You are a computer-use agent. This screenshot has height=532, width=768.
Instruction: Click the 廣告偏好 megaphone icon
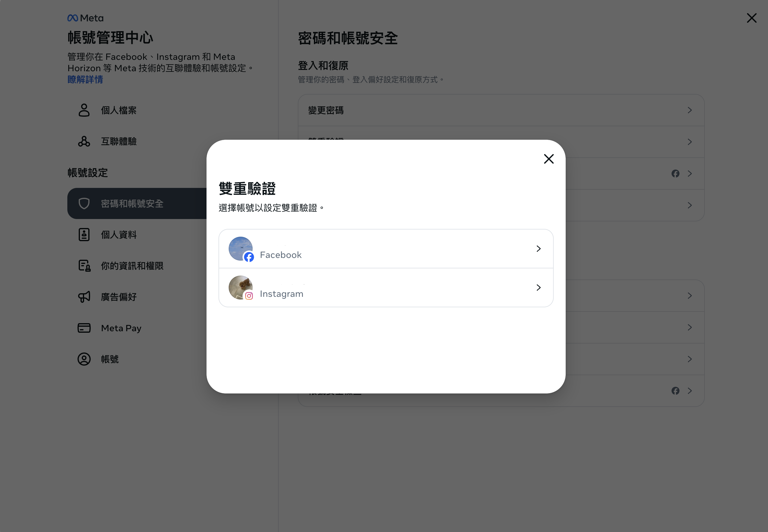[84, 297]
